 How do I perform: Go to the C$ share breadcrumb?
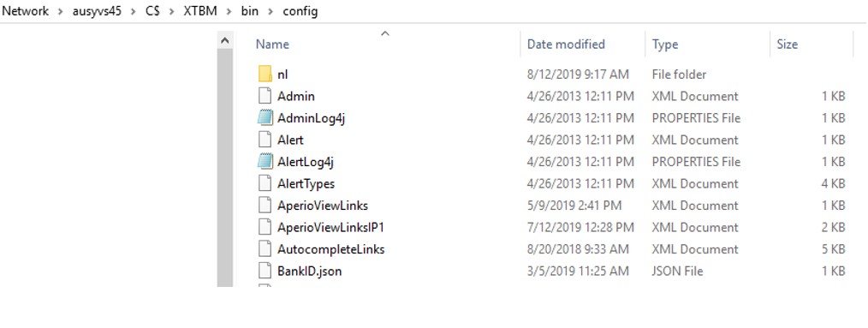152,11
